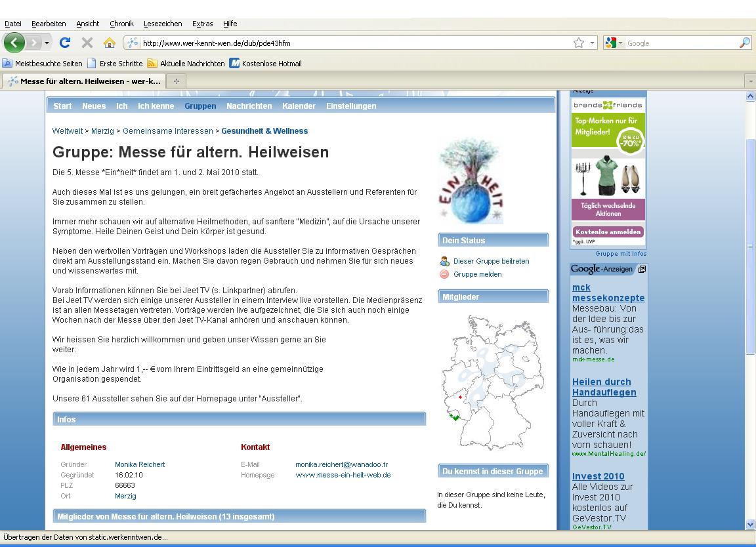756x547 pixels.
Task: Click the Germany members map
Action: coord(492,382)
